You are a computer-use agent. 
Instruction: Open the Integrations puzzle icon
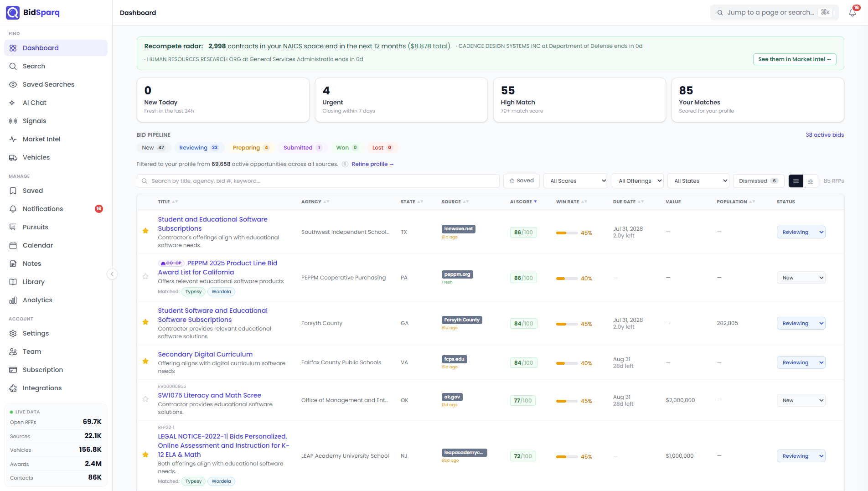[x=13, y=388]
